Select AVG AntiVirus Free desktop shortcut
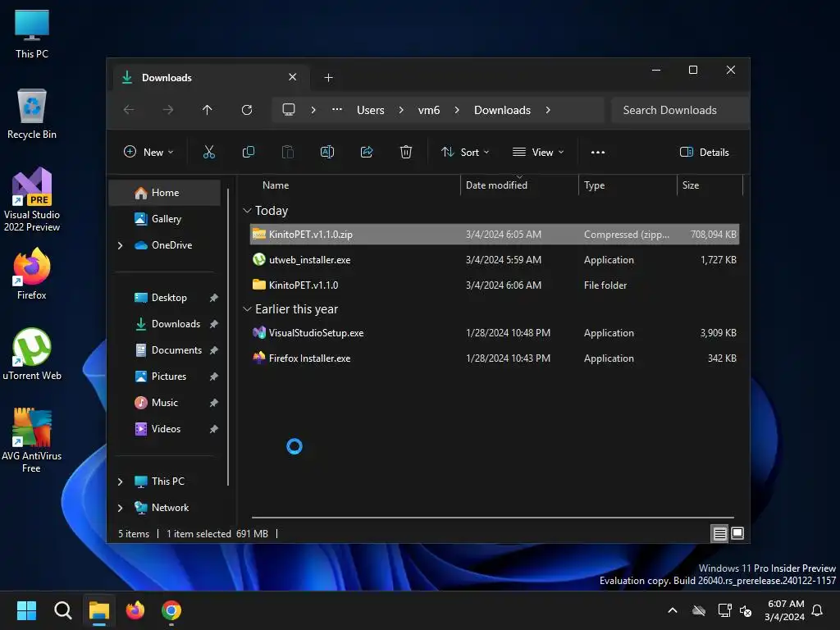 click(32, 441)
